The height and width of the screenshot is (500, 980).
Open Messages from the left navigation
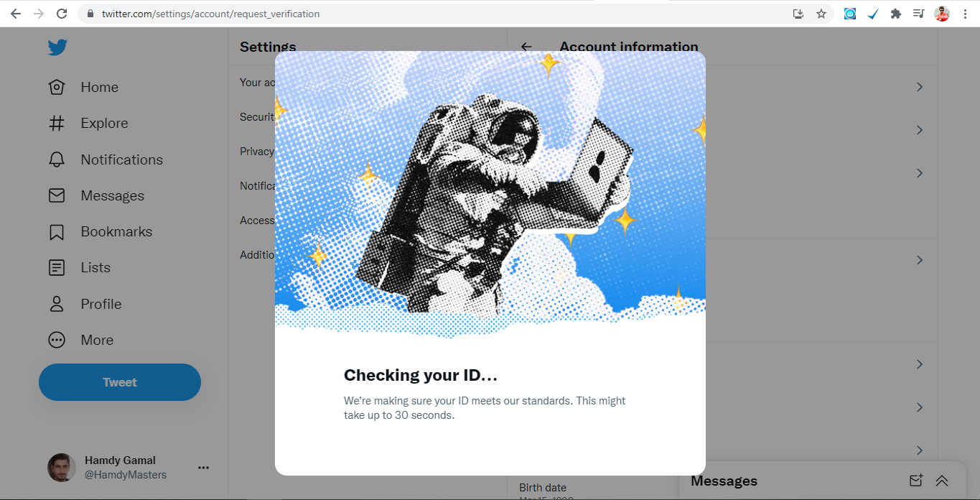96,195
